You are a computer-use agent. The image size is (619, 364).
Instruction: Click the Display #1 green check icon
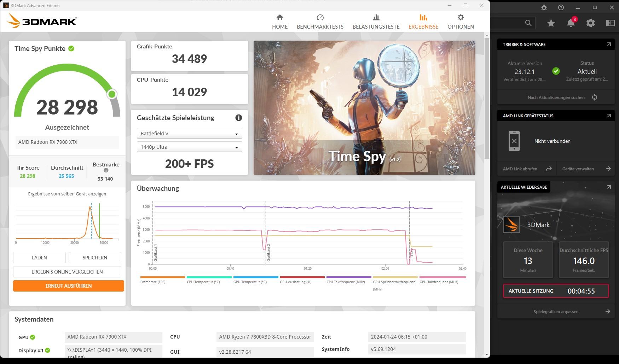pos(47,350)
